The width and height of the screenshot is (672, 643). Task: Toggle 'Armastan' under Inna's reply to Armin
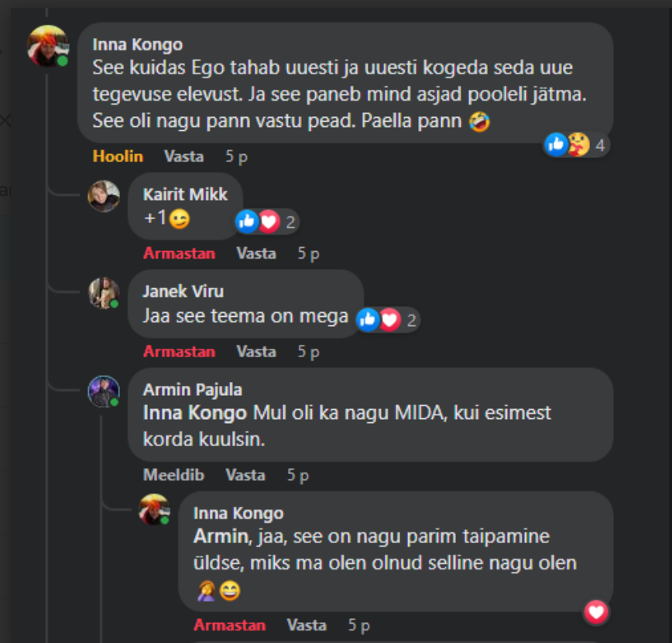[229, 624]
